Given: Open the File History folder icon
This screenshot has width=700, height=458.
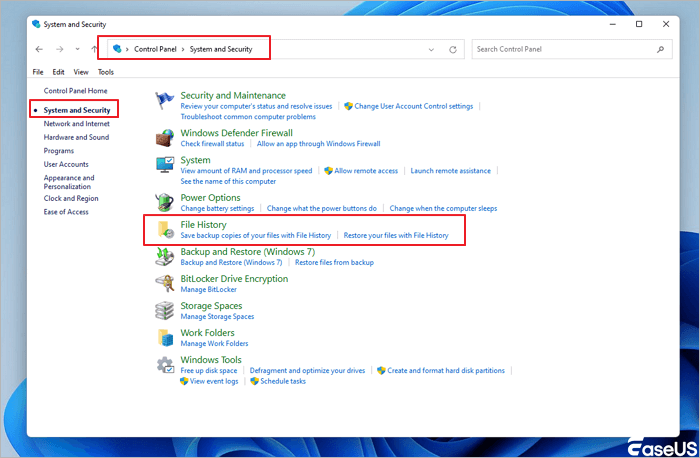Looking at the screenshot, I should 166,230.
